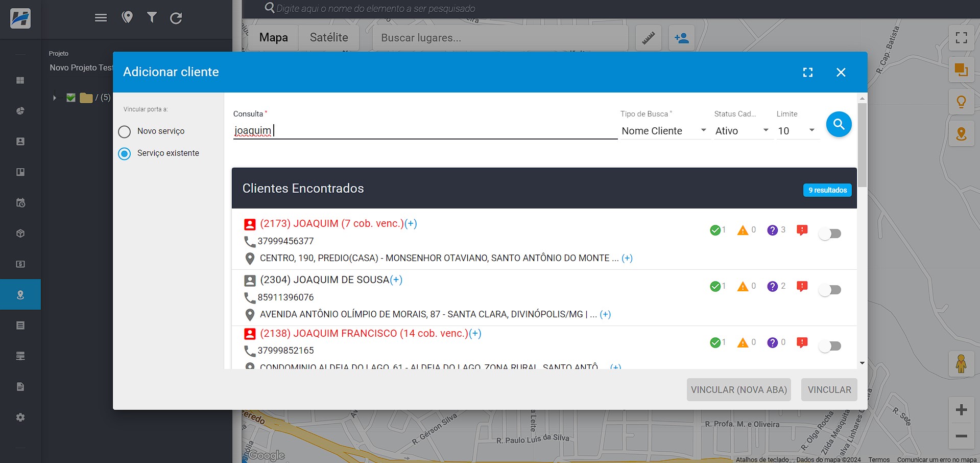Toggle the switch for JOAQUIM DE SOUSA
This screenshot has width=980, height=463.
click(830, 290)
